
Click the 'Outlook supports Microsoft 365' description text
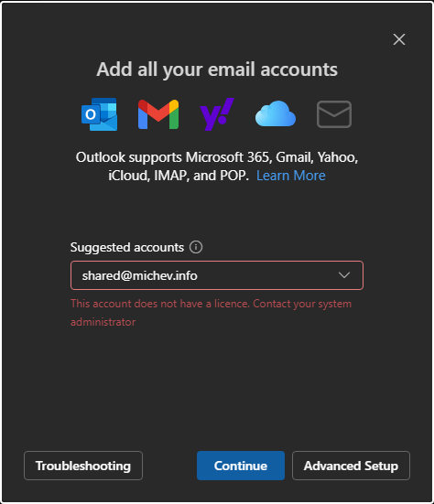point(217,166)
